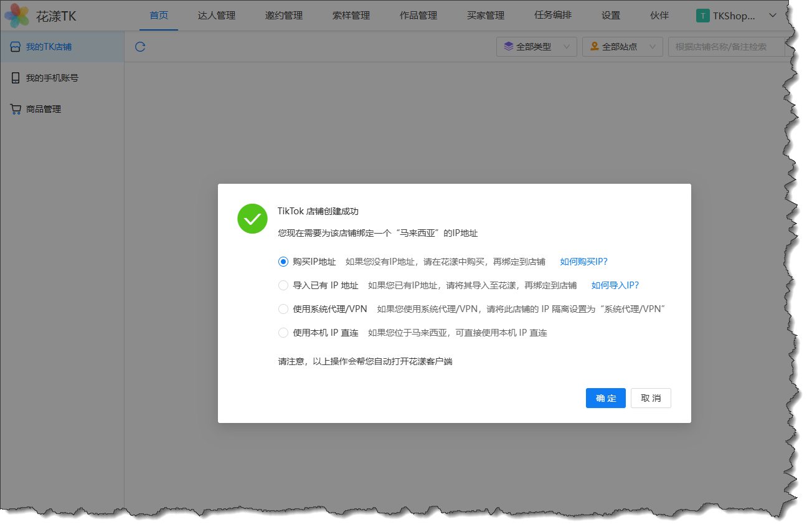The width and height of the screenshot is (812, 532).
Task: Select 商品管理 in the sidebar
Action: pyautogui.click(x=62, y=109)
